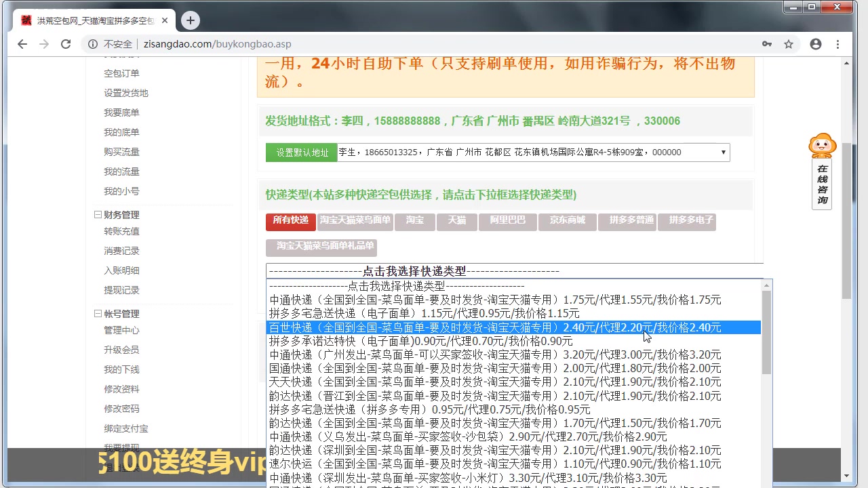This screenshot has height=488, width=868.
Task: Click the green 设置默认地址 button
Action: [302, 152]
